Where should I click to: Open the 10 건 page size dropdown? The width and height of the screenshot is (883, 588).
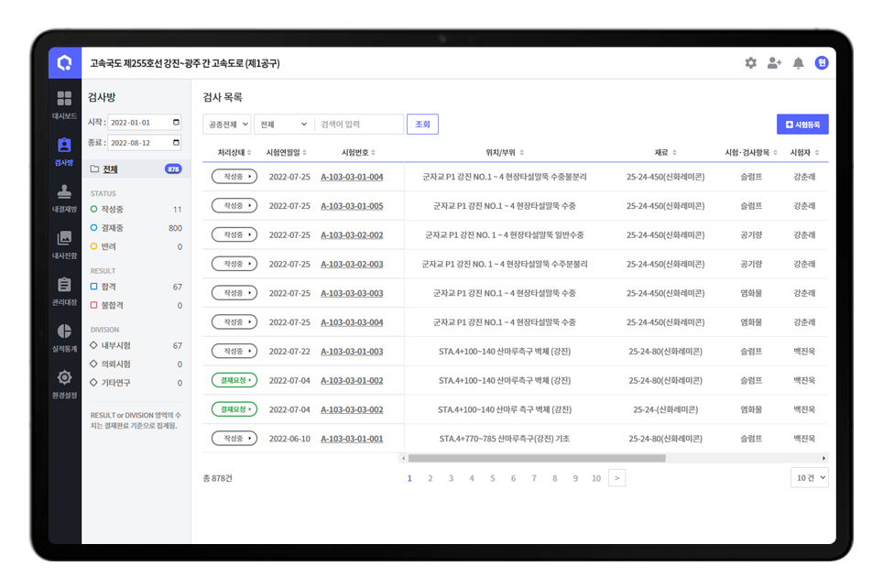point(809,477)
